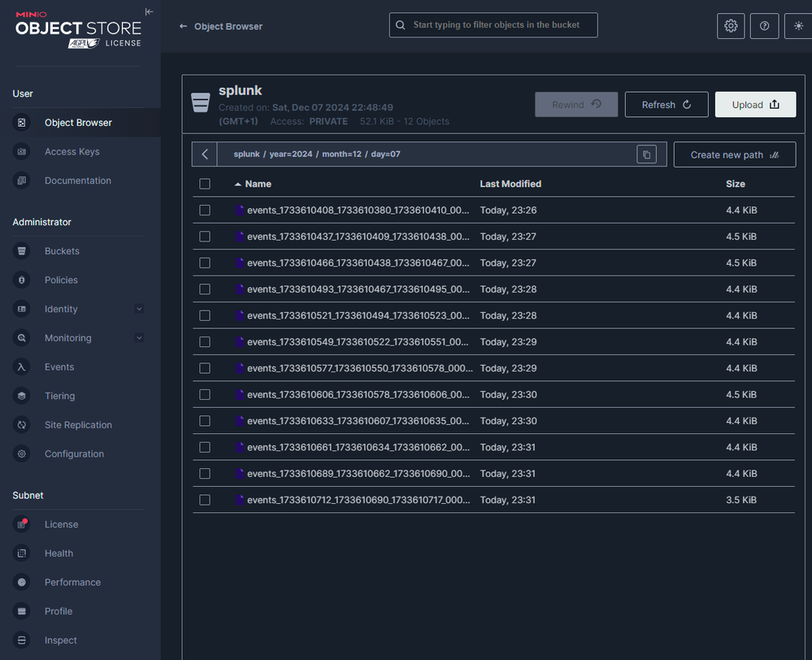Navigate to month=12 in breadcrumb path
Viewport: 812px width, 660px height.
coord(341,154)
